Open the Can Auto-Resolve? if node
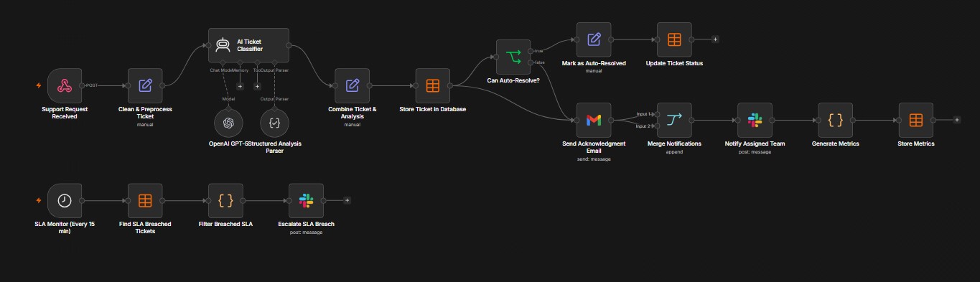The width and height of the screenshot is (980, 282). (x=513, y=57)
